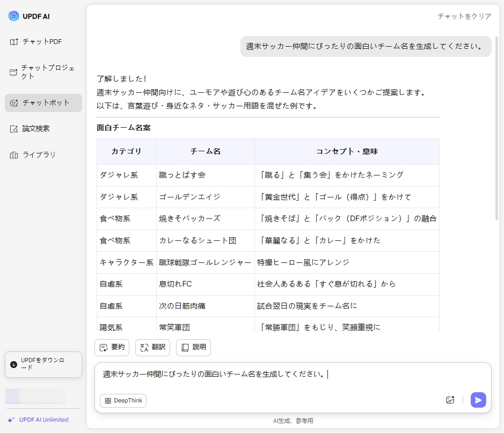Click the 次の日筋肉痛 team name cell

tap(206, 306)
